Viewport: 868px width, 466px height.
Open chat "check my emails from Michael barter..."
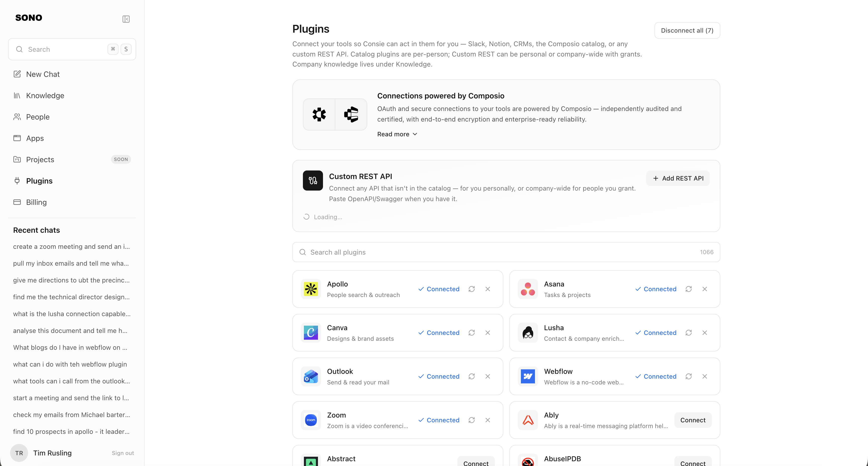click(x=71, y=415)
